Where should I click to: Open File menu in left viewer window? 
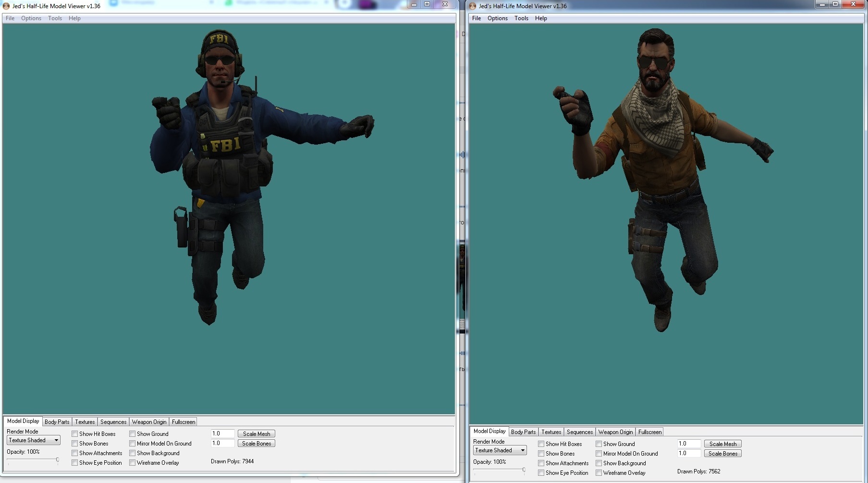click(x=10, y=18)
